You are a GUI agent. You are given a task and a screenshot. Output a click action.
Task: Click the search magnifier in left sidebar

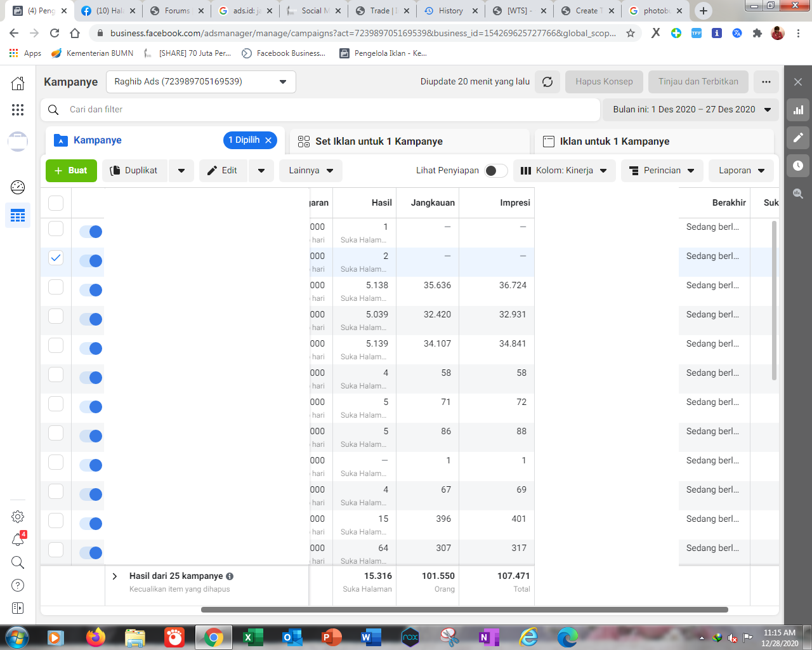[x=18, y=562]
